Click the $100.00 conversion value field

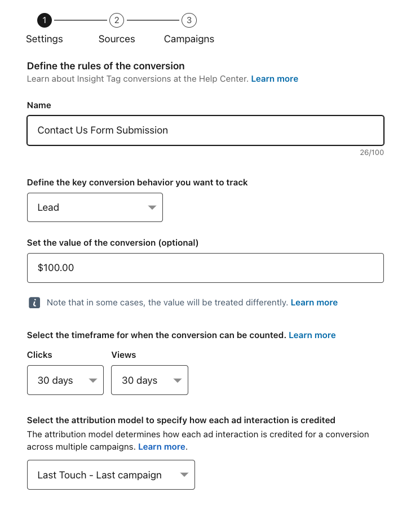click(x=205, y=268)
